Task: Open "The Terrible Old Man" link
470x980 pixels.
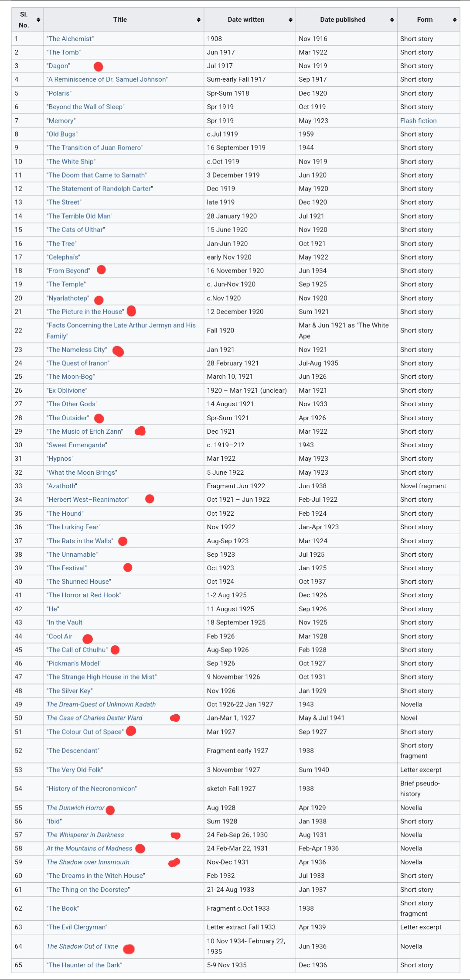Action: (79, 216)
